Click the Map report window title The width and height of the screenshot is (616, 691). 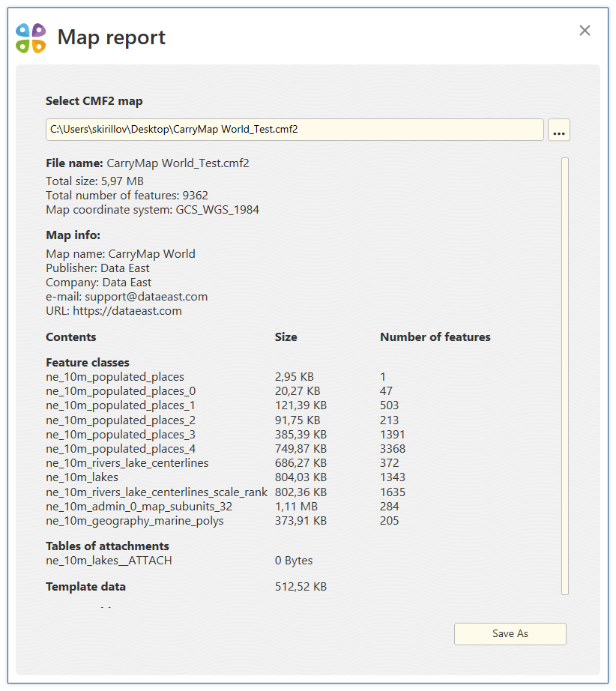(x=112, y=37)
